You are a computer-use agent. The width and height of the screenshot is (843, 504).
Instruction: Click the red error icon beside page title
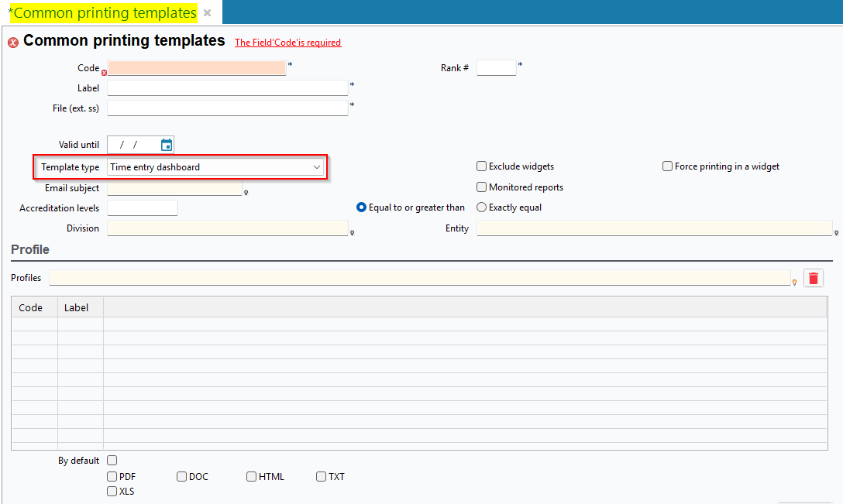click(13, 43)
